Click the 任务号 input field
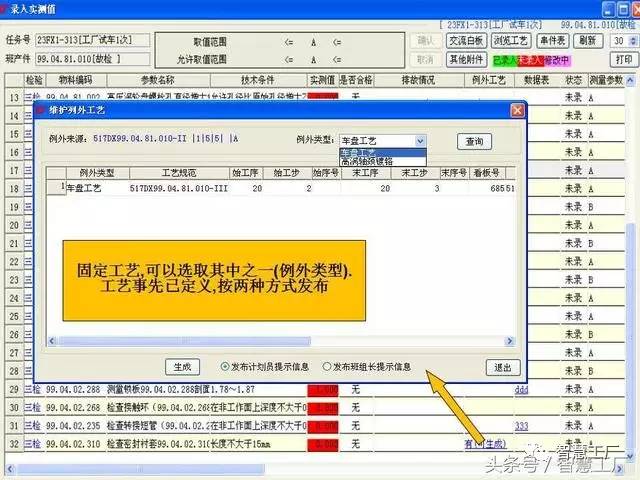640x480 pixels. (x=91, y=41)
